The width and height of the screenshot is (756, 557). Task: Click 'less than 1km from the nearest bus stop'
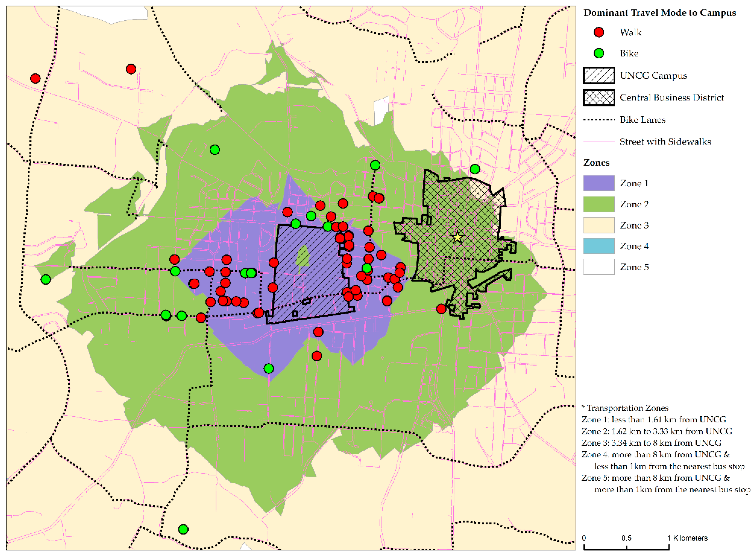(x=669, y=466)
